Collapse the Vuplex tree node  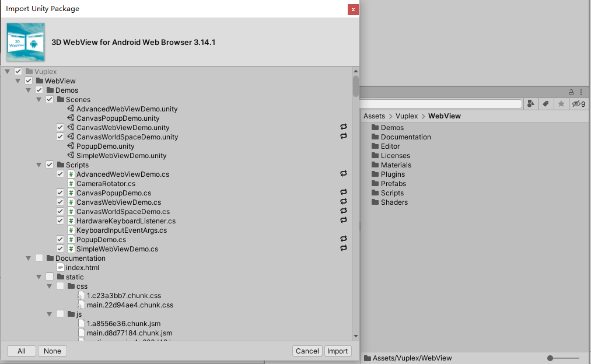click(x=7, y=71)
